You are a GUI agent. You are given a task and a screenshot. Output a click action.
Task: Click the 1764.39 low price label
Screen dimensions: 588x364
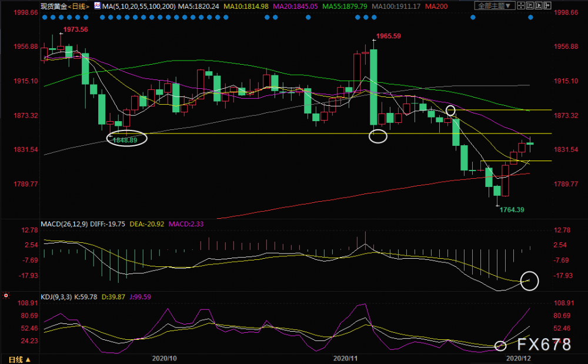pos(512,210)
